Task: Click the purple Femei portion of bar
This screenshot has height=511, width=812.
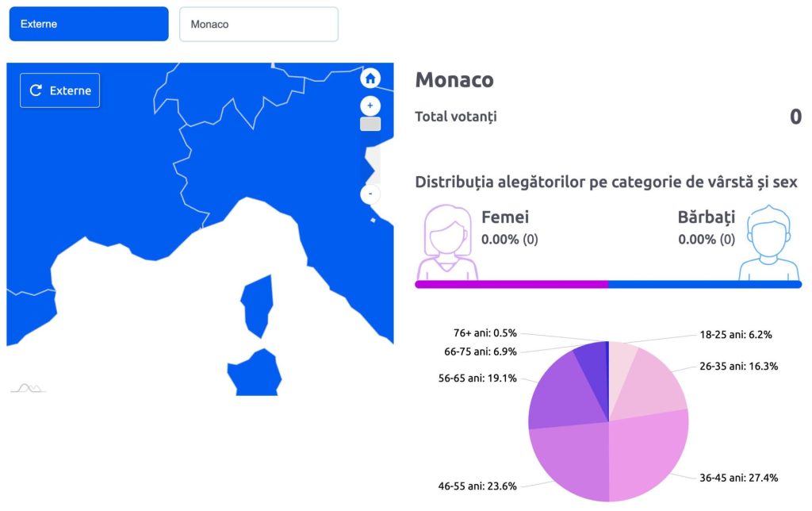Action: pos(511,285)
